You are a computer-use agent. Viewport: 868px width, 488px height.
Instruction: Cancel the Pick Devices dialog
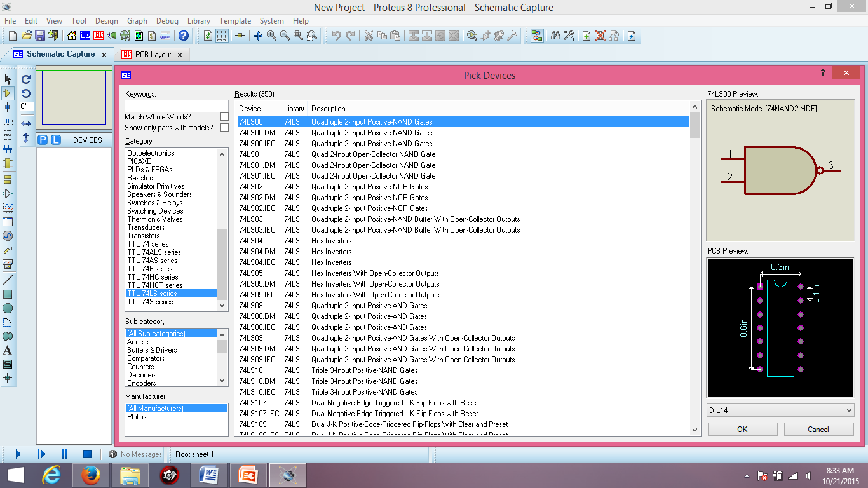[818, 429]
